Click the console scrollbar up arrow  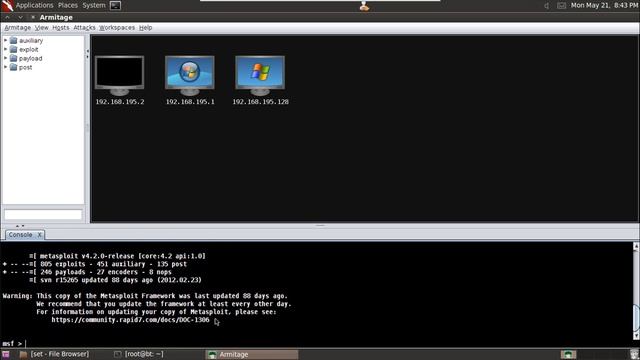pyautogui.click(x=636, y=246)
